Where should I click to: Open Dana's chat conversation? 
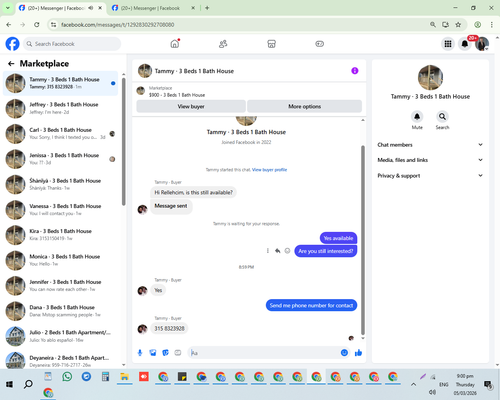(x=61, y=311)
